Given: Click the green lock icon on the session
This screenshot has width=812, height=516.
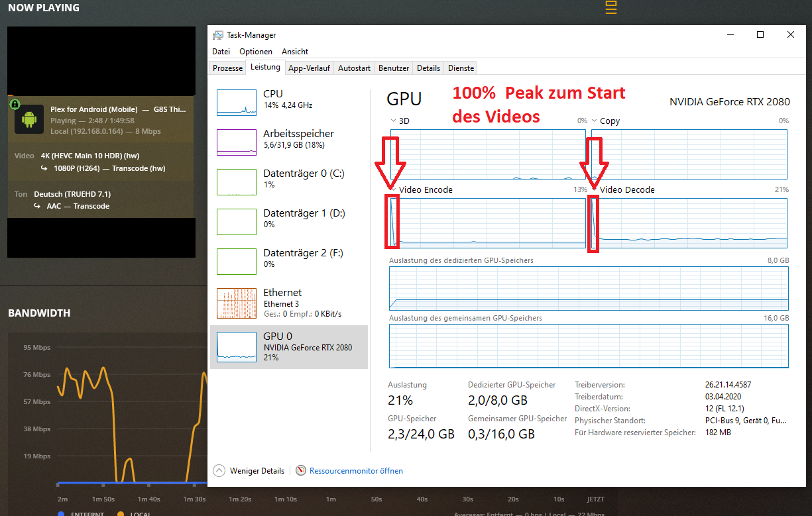Looking at the screenshot, I should (15, 104).
